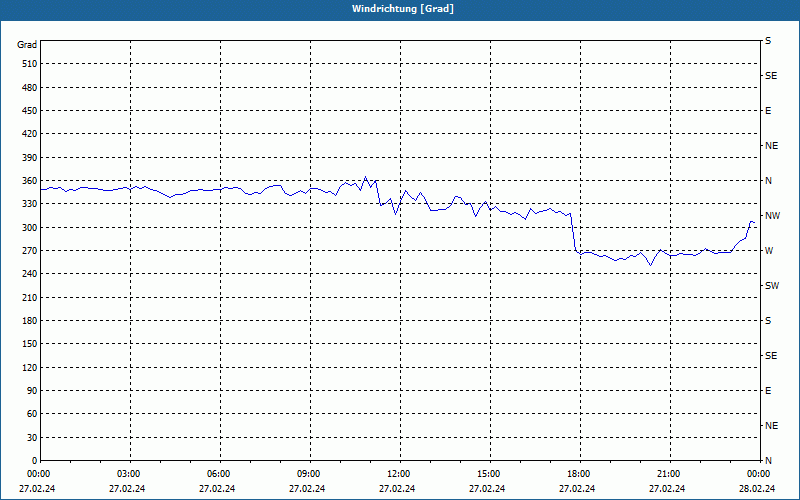
Task: Select the 15:00 time axis label
Action: pos(490,474)
